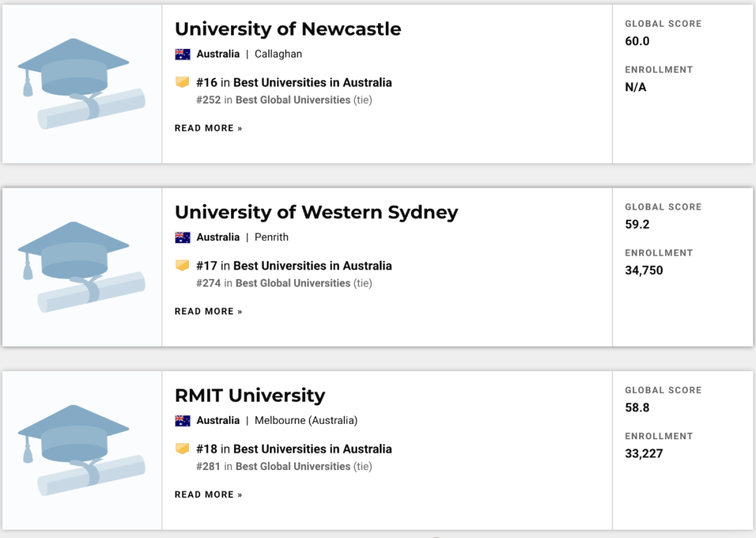This screenshot has height=538, width=756.
Task: Click READ MORE under RMIT University
Action: point(208,495)
